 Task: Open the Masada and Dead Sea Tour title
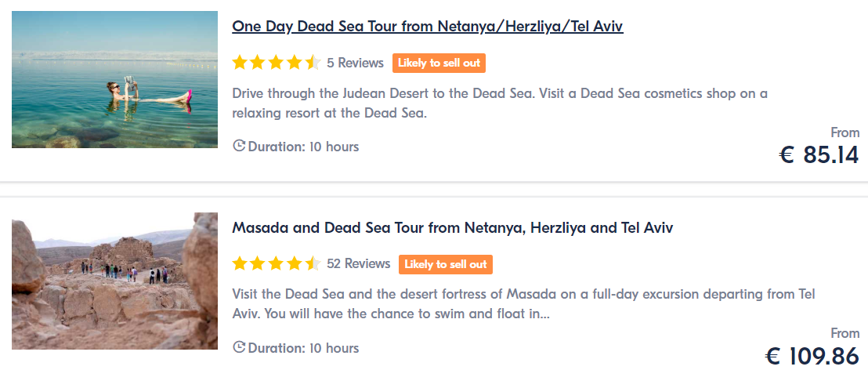pos(452,227)
